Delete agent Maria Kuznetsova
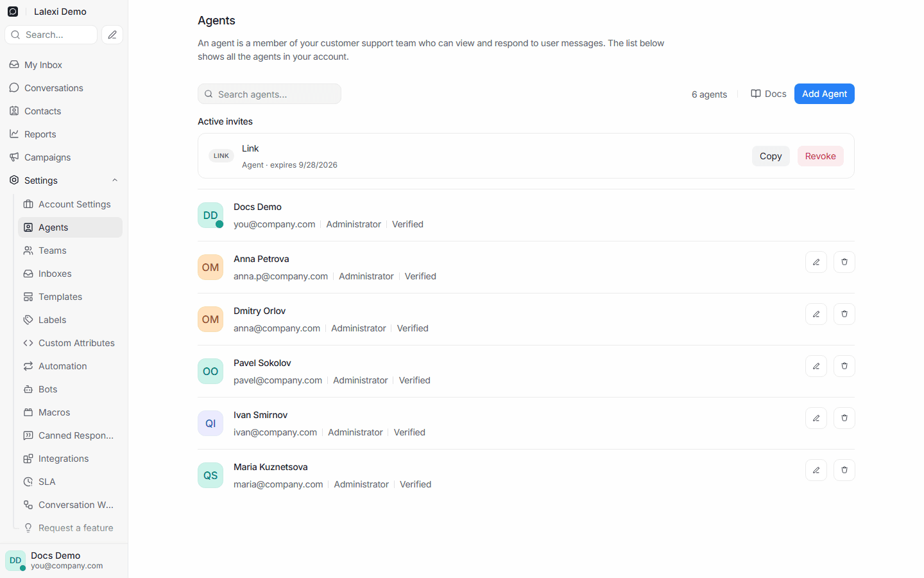Image resolution: width=924 pixels, height=578 pixels. 844,470
